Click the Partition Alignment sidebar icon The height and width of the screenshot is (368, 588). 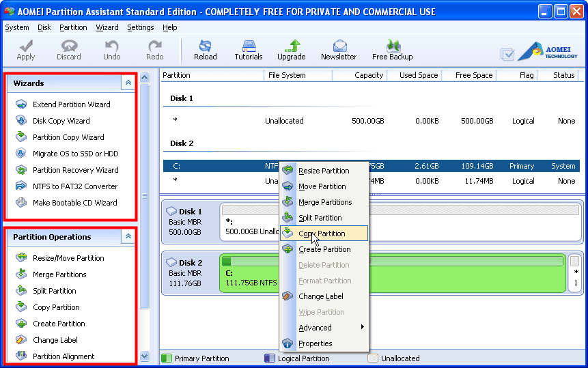(x=21, y=355)
